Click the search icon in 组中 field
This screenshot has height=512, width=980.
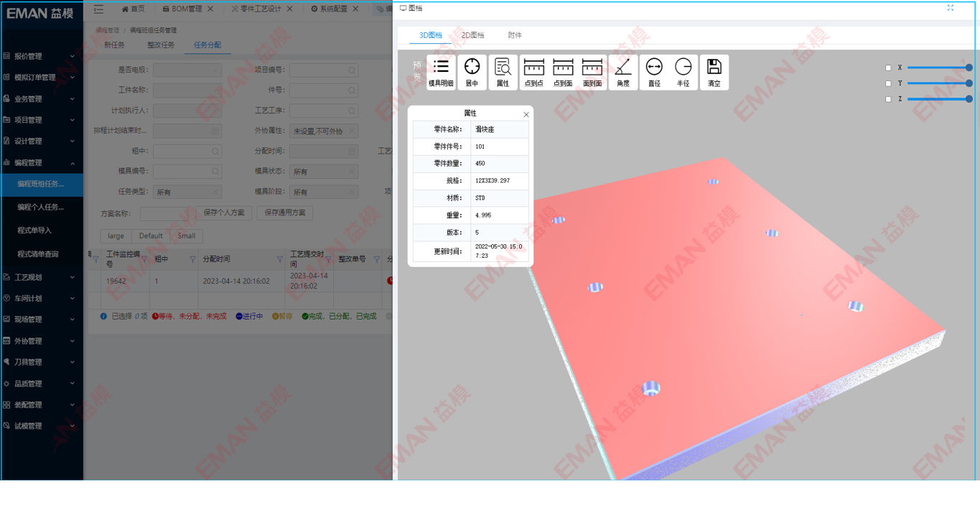(x=215, y=152)
